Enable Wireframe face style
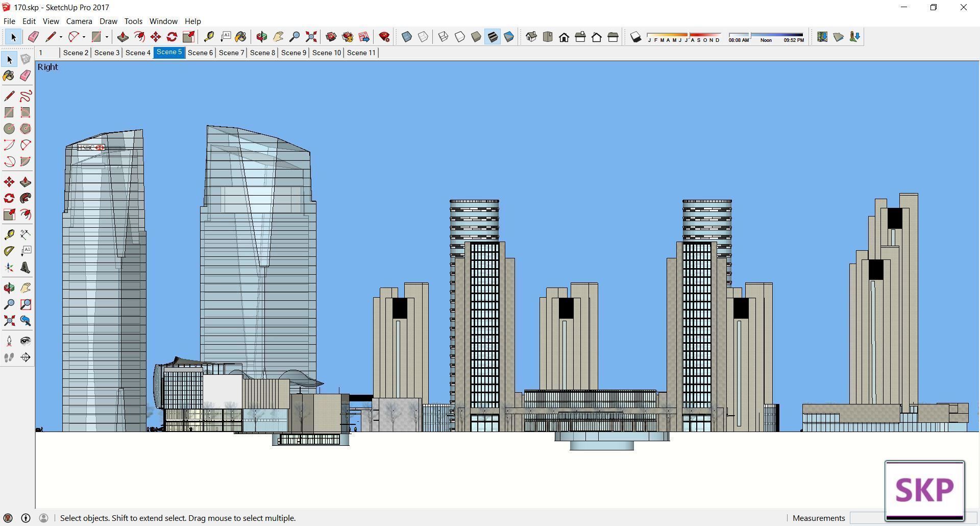This screenshot has height=526, width=980. [444, 37]
